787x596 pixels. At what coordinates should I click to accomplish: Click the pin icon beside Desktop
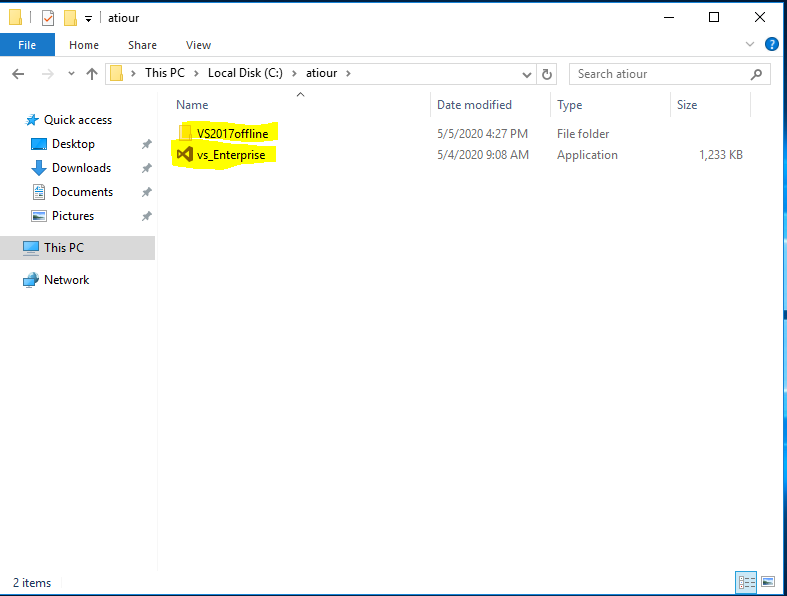146,144
